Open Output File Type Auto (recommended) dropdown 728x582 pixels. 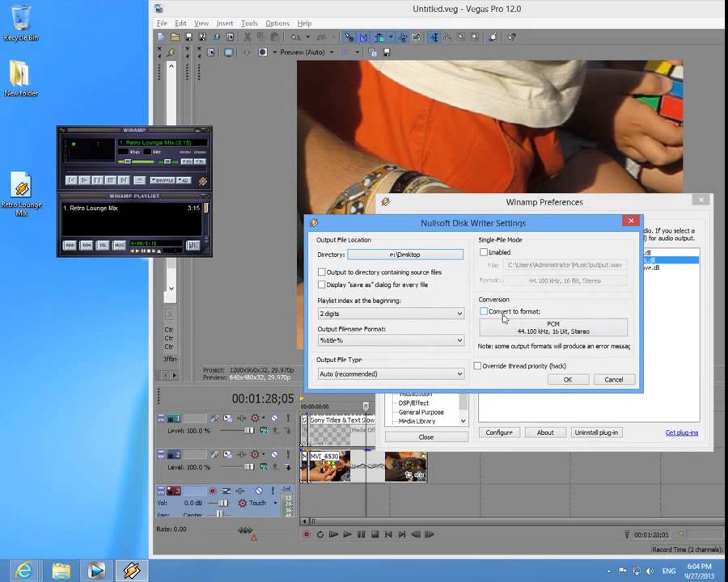click(391, 373)
